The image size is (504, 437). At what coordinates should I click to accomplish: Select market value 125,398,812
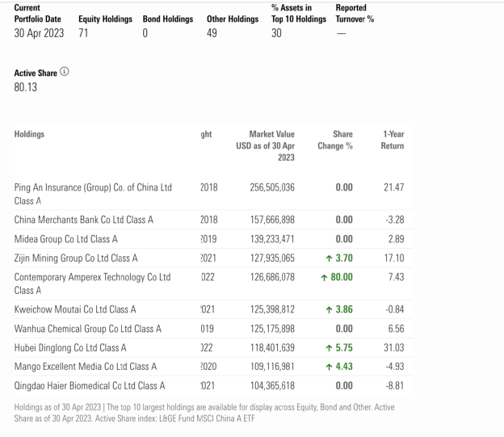[272, 309]
